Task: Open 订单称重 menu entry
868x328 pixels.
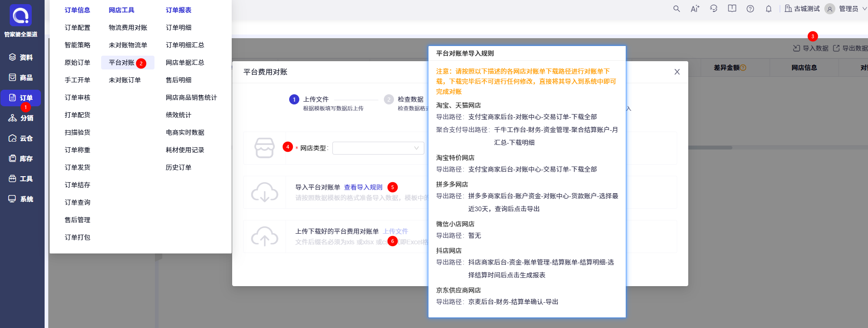Action: point(78,150)
